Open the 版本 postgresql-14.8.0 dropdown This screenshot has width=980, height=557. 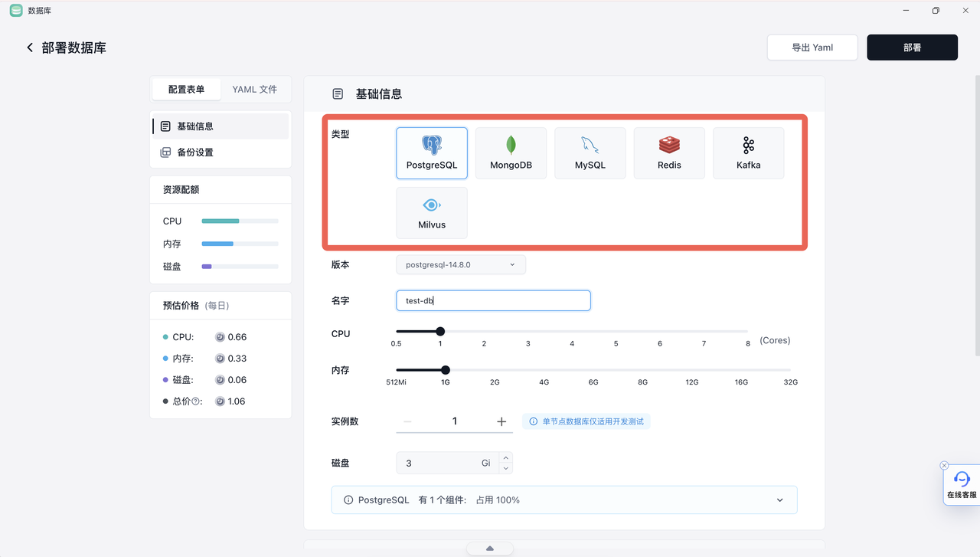click(x=461, y=264)
